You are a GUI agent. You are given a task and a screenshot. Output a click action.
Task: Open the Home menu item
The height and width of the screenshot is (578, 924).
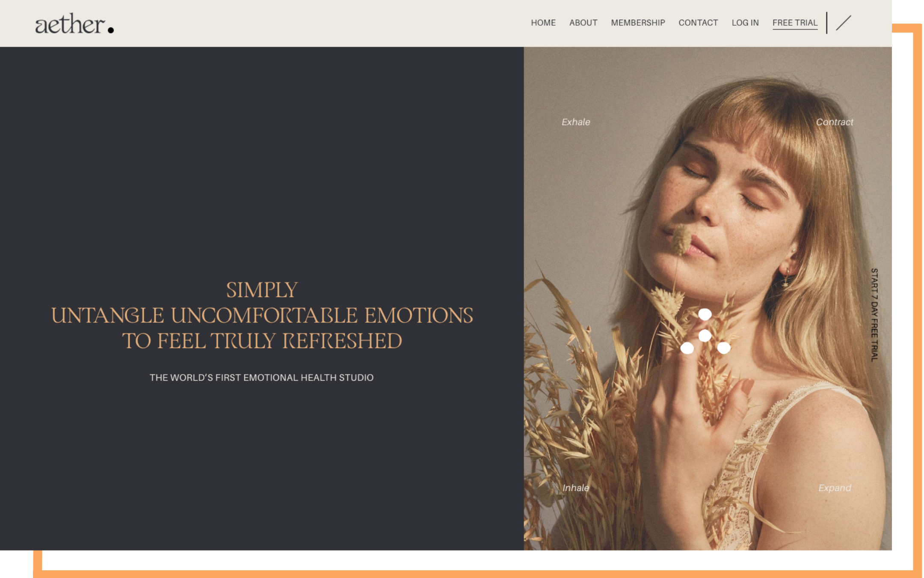pyautogui.click(x=543, y=23)
